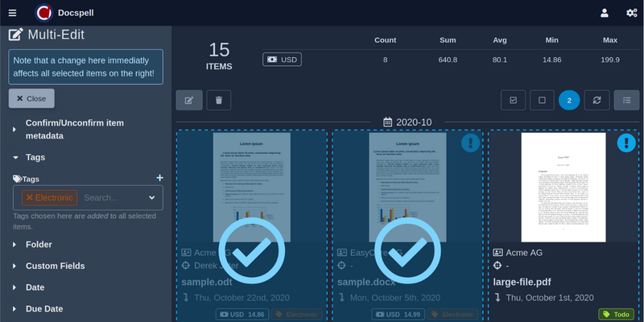Click correspondent card icon on large-file.pdf
644x322 pixels.
click(497, 253)
